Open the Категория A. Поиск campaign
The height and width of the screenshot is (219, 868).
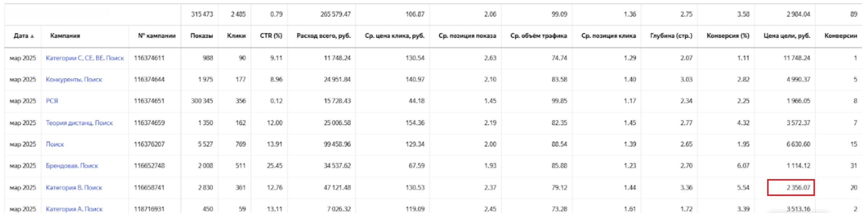point(74,209)
